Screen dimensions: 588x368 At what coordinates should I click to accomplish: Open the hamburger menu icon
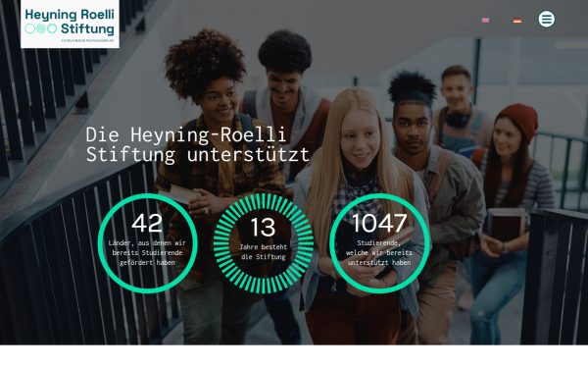click(547, 20)
